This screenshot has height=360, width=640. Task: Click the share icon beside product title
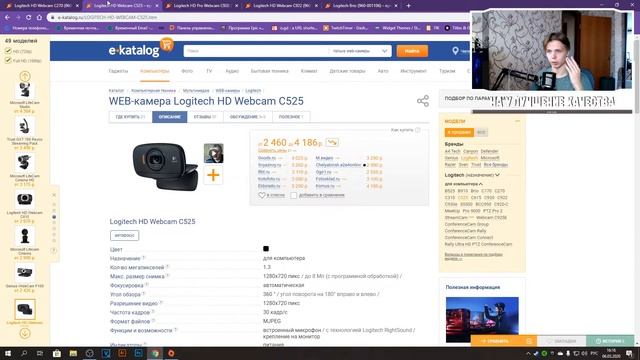[x=423, y=101]
